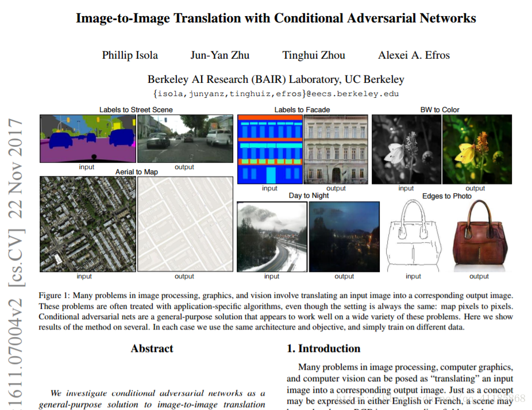Click 'We investigate conditional adversarial networks' abstract line

[158, 393]
